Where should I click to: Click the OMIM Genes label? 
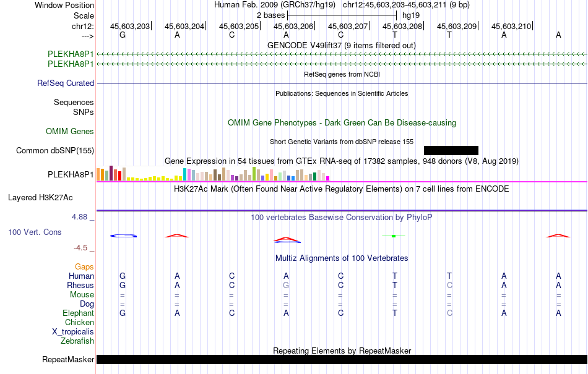point(70,132)
